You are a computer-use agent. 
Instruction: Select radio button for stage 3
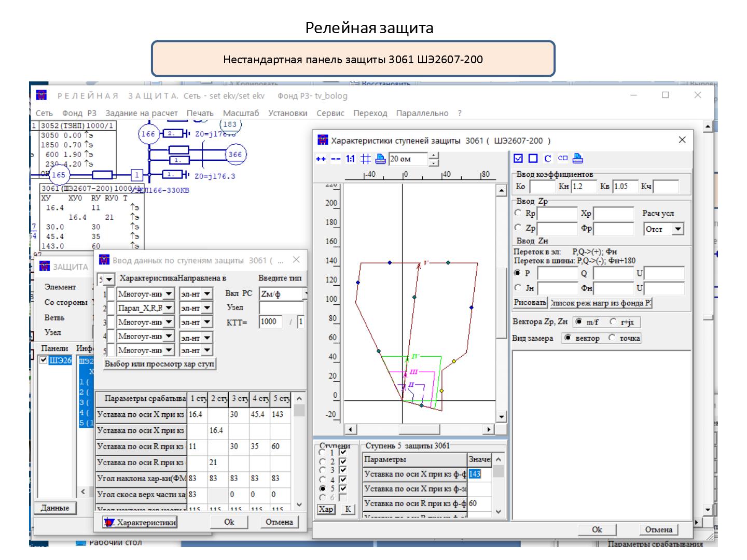(323, 470)
